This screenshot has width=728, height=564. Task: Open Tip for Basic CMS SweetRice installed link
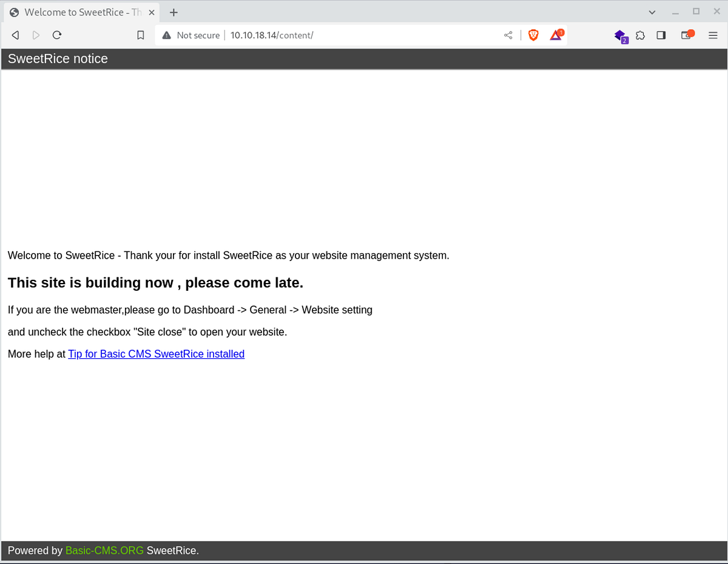point(157,354)
